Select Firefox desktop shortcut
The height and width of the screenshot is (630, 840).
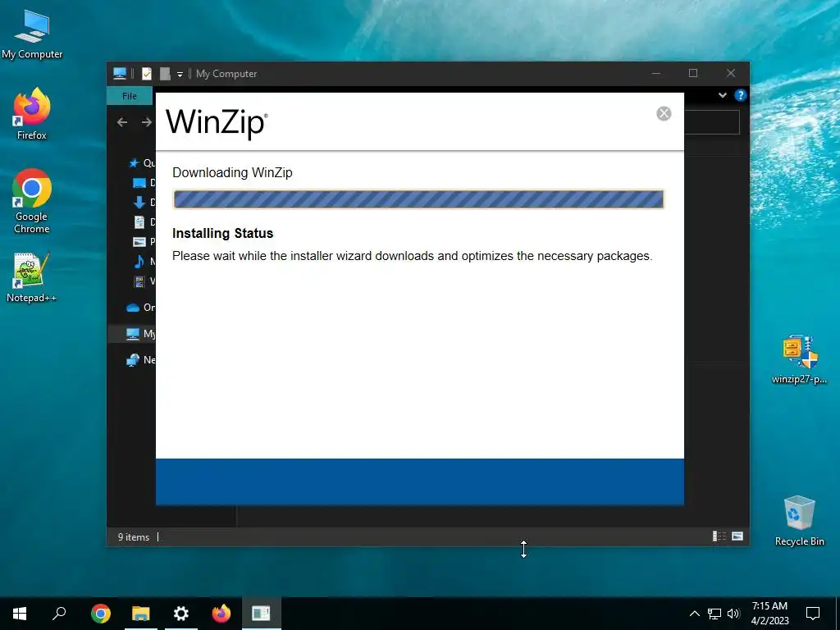click(32, 115)
